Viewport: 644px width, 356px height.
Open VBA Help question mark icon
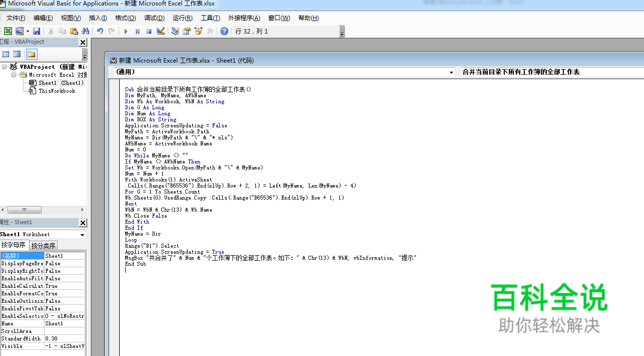(x=224, y=31)
